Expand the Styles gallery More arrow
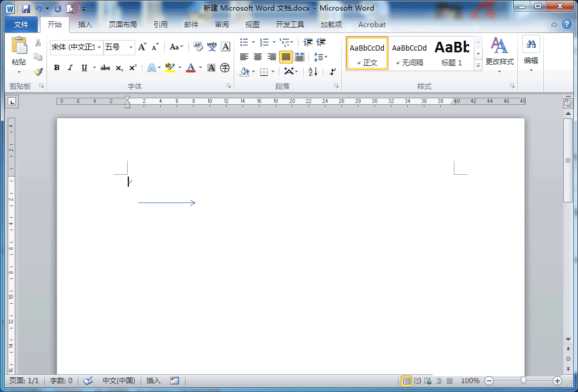Viewport: 578px width, 392px height. (x=478, y=65)
